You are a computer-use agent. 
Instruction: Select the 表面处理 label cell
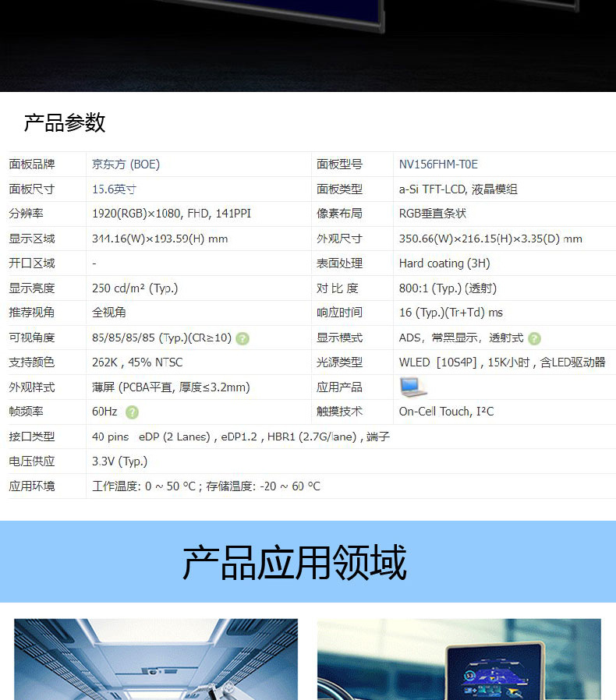[x=339, y=263]
